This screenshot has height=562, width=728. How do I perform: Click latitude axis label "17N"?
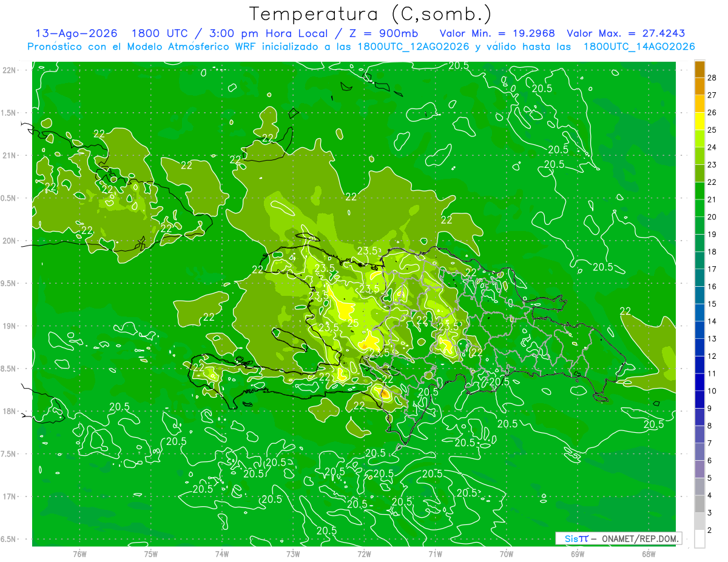click(x=9, y=497)
